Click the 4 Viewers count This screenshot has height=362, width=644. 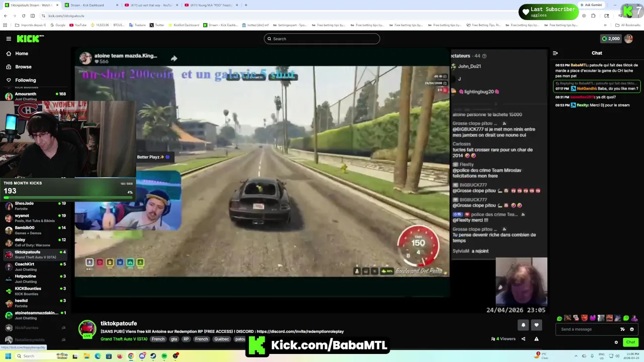point(504,339)
